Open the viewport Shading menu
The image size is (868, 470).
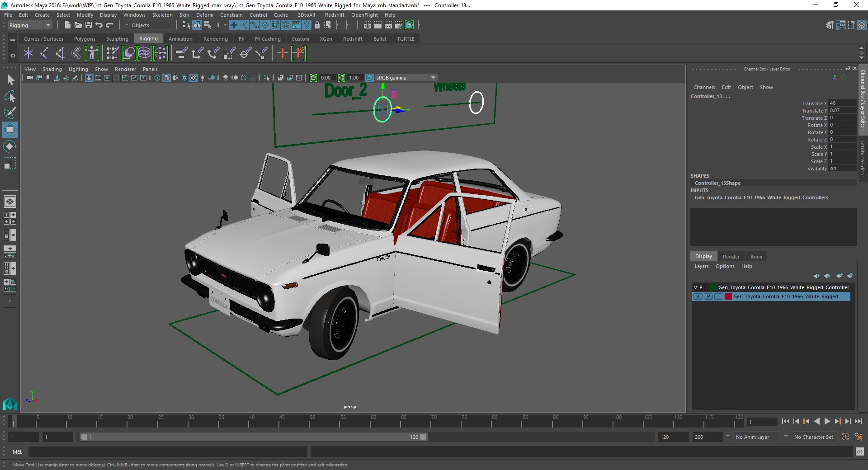52,69
